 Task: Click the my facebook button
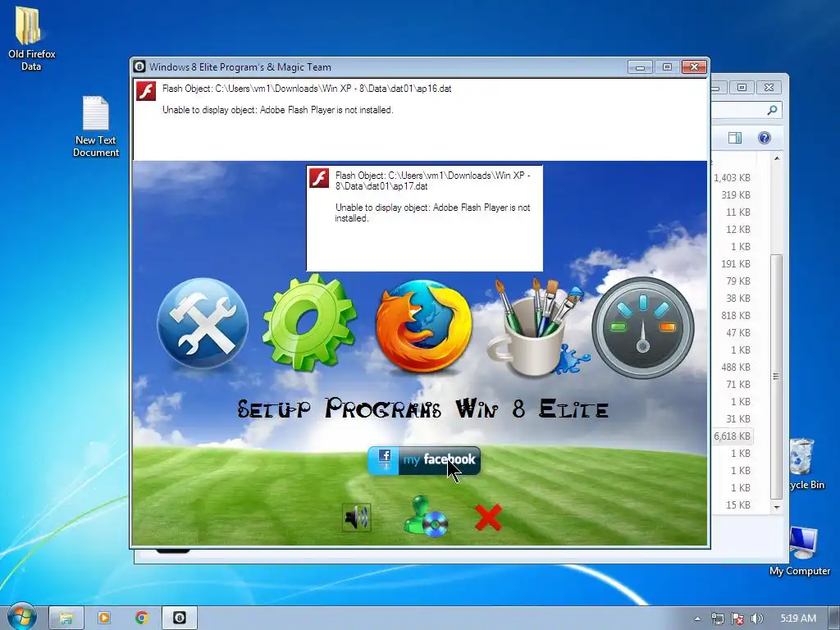coord(424,460)
